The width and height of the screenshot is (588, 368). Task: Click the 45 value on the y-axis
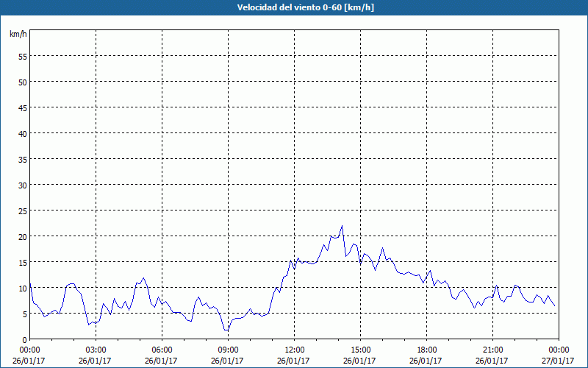[x=23, y=107]
